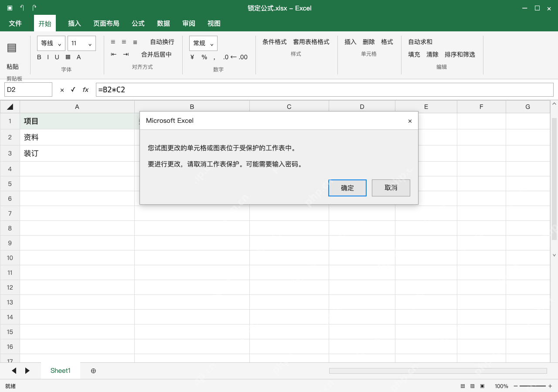Click the formula bar containing =B2*C2

tap(325, 90)
